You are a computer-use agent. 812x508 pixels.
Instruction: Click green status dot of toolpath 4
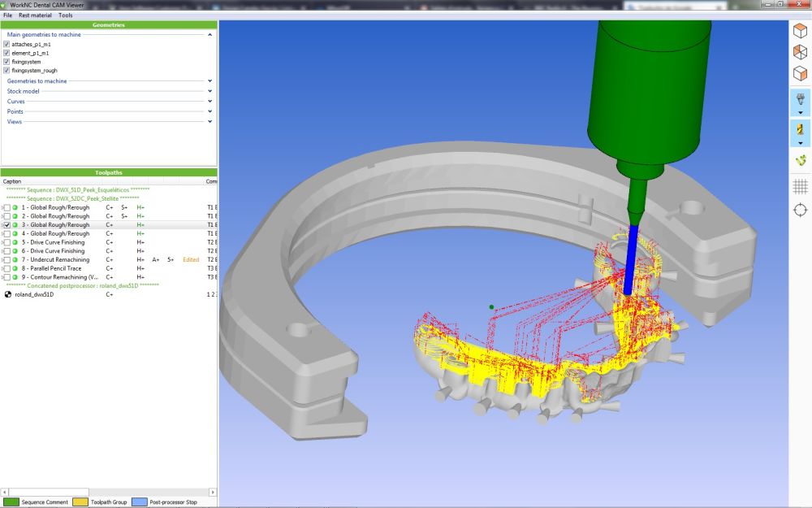point(15,234)
